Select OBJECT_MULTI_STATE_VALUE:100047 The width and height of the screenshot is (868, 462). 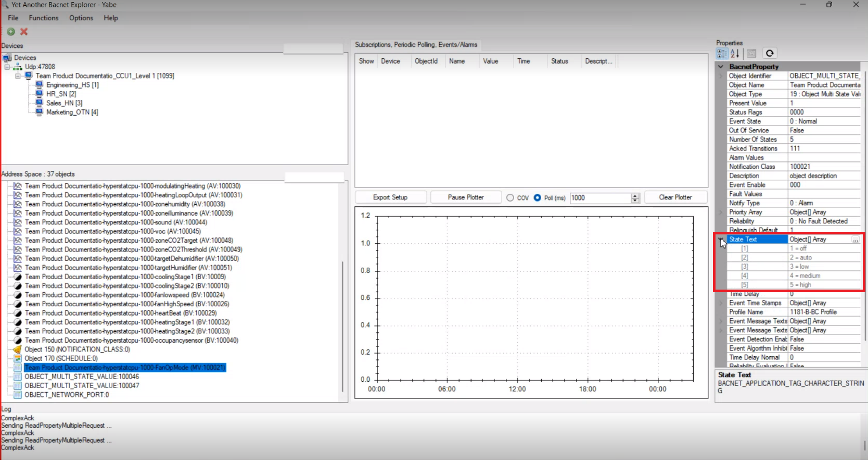click(82, 386)
